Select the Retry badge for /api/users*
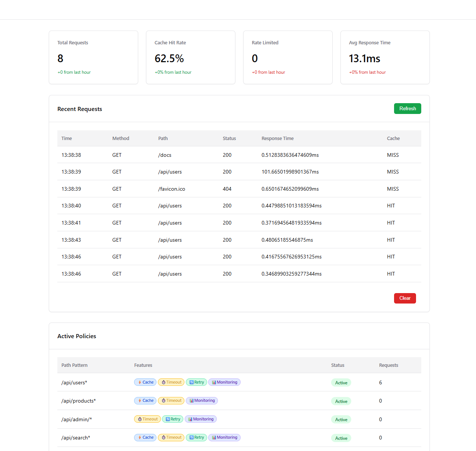Viewport: 476px width, 451px height. 196,382
